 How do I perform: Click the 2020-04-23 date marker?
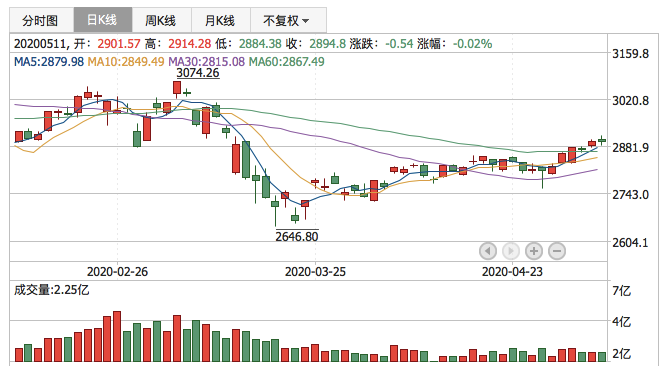pos(512,271)
